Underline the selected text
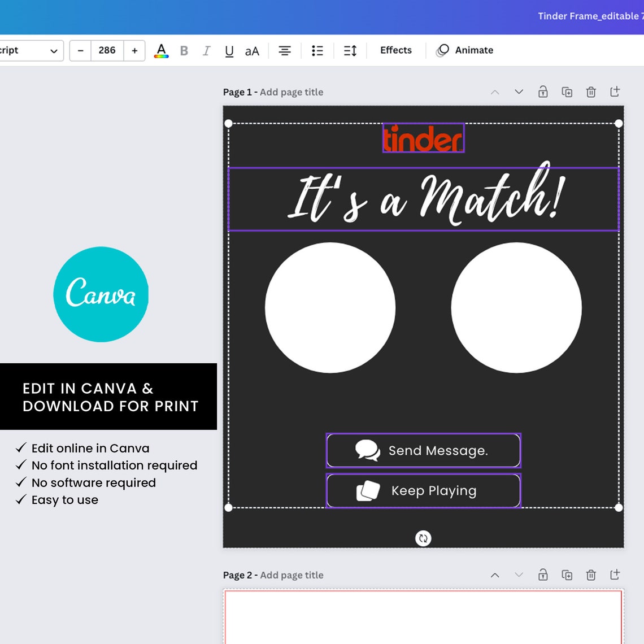Image resolution: width=644 pixels, height=644 pixels. point(229,50)
